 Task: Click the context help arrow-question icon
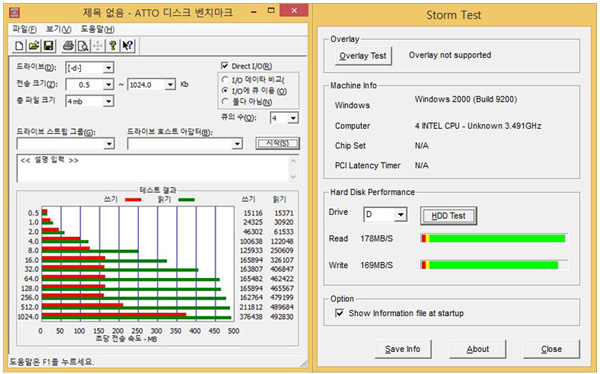127,46
